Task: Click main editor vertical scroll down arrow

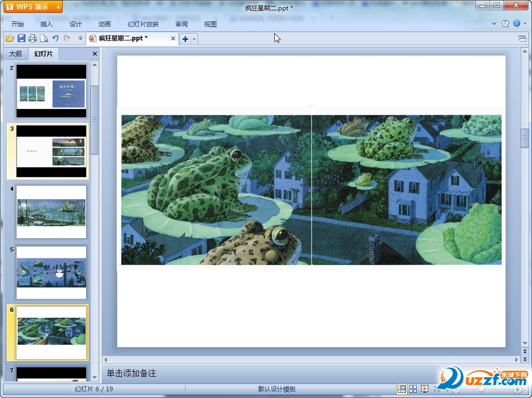Action: pyautogui.click(x=525, y=343)
